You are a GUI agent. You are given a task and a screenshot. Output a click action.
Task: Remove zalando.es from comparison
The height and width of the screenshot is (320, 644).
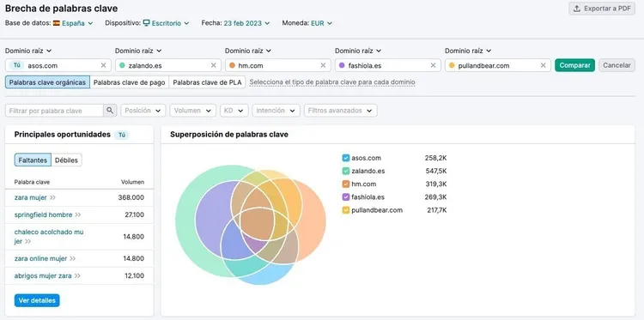tap(214, 65)
